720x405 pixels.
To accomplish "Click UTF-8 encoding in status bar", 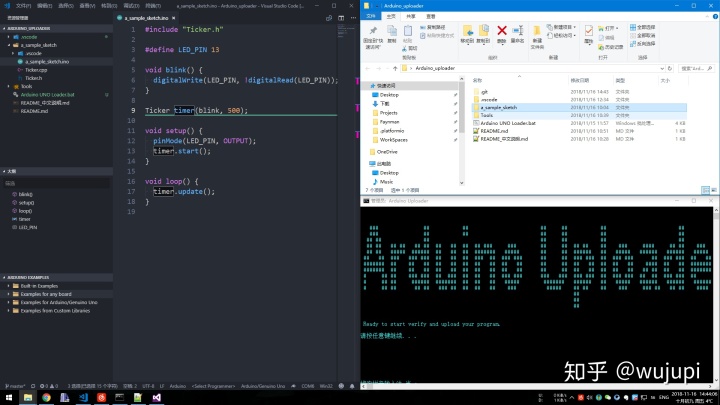I will click(148, 386).
